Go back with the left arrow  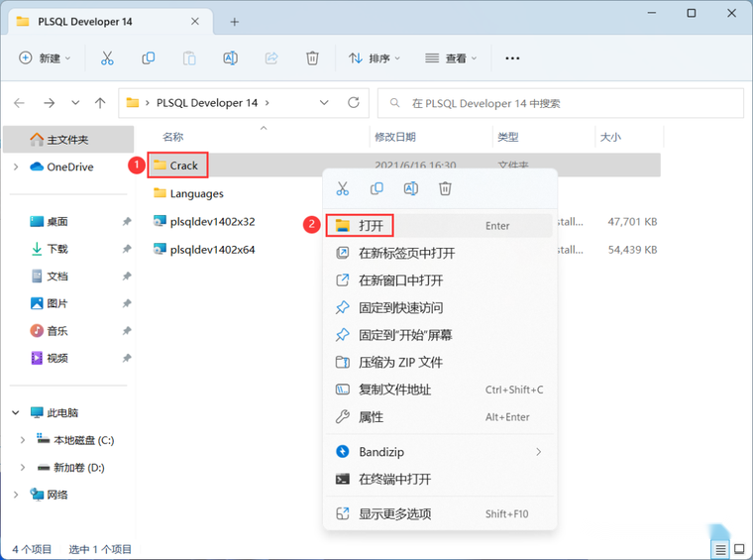[19, 103]
